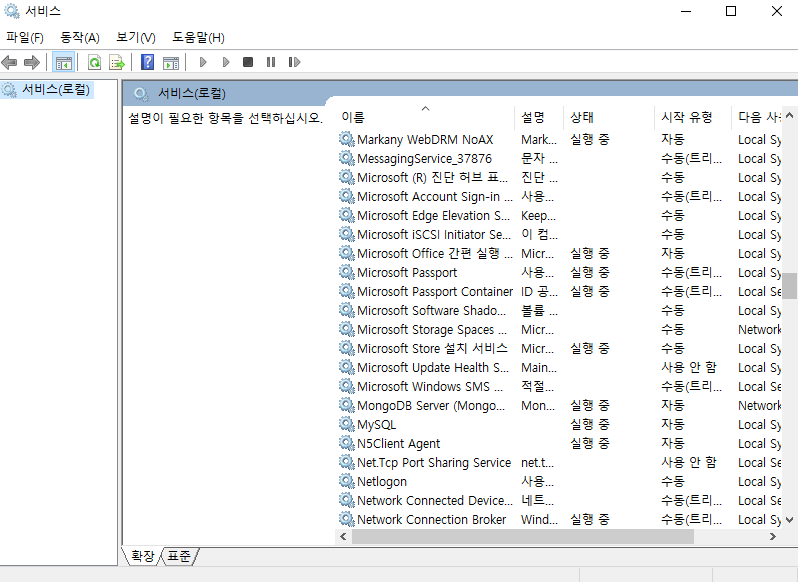Click Network account of MongoDB Server row
Screen dimensions: 798x582
click(759, 405)
